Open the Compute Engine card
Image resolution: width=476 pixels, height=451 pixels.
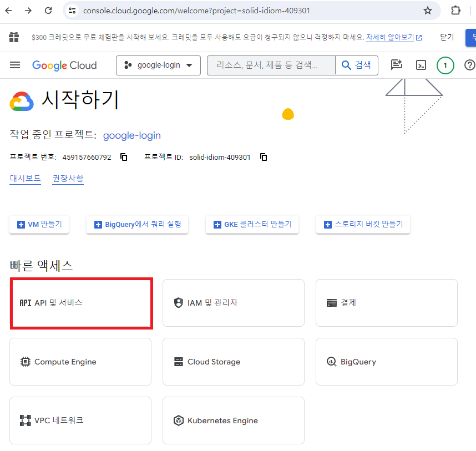pyautogui.click(x=80, y=362)
